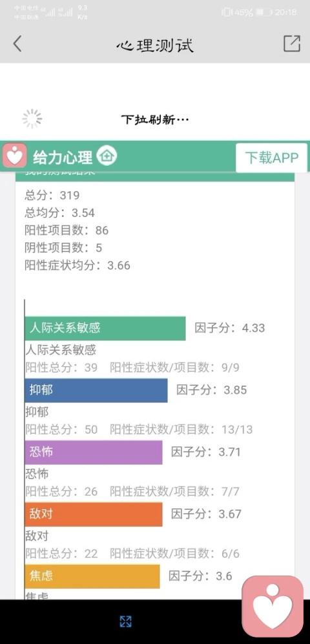This screenshot has width=310, height=644.
Task: Select the green 人际关系敏感 bar
Action: [105, 328]
